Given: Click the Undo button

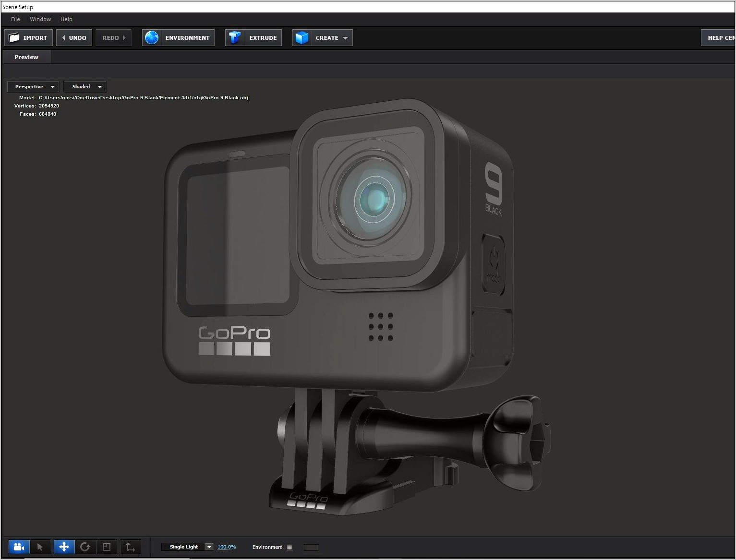Looking at the screenshot, I should click(x=74, y=38).
